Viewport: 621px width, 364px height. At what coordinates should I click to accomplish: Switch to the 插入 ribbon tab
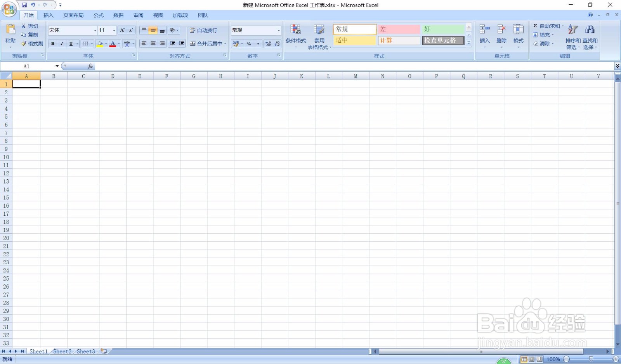click(x=48, y=15)
